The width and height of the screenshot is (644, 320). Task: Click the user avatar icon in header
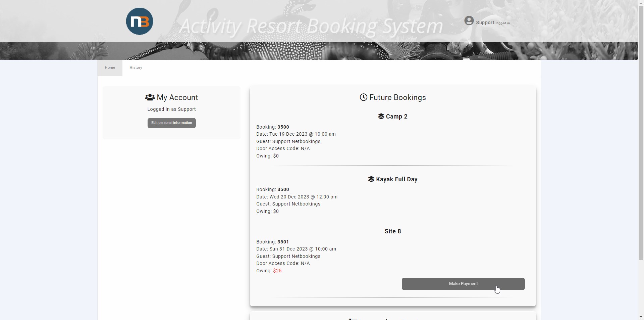[469, 21]
